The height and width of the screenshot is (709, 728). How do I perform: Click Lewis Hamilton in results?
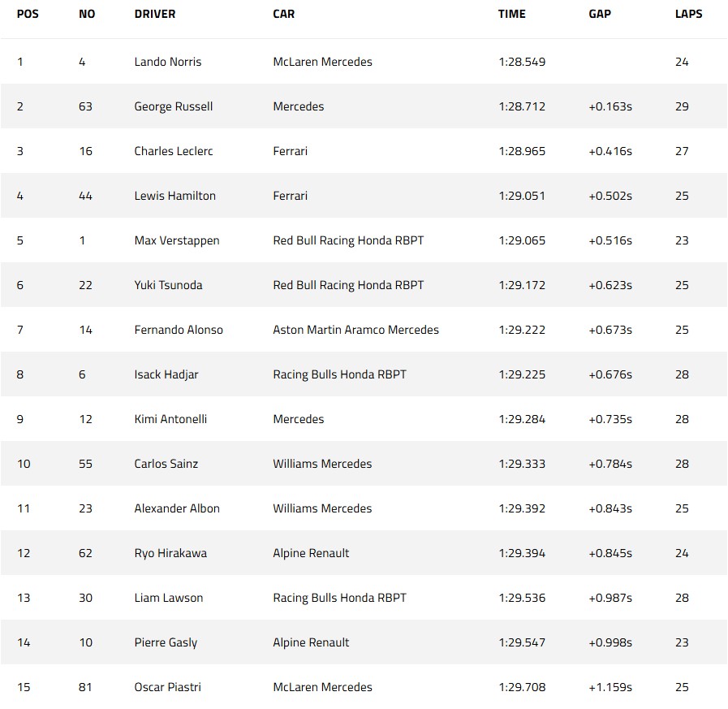pyautogui.click(x=174, y=196)
